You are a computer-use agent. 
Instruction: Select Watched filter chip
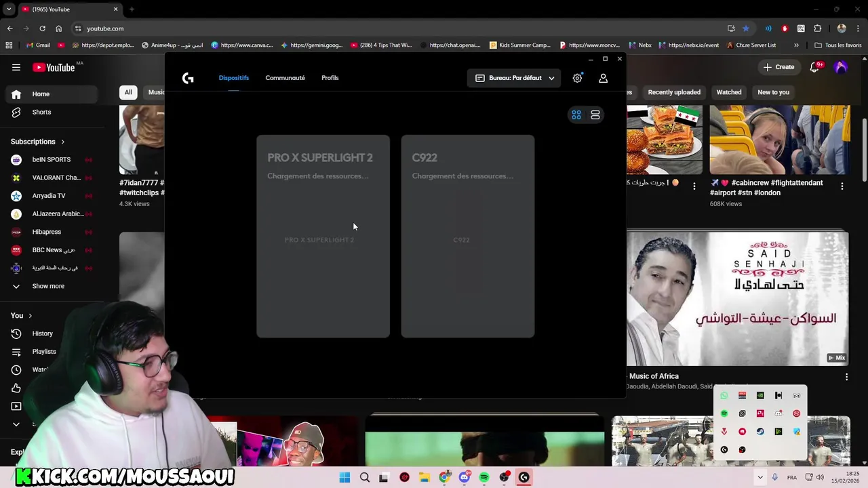tap(729, 92)
